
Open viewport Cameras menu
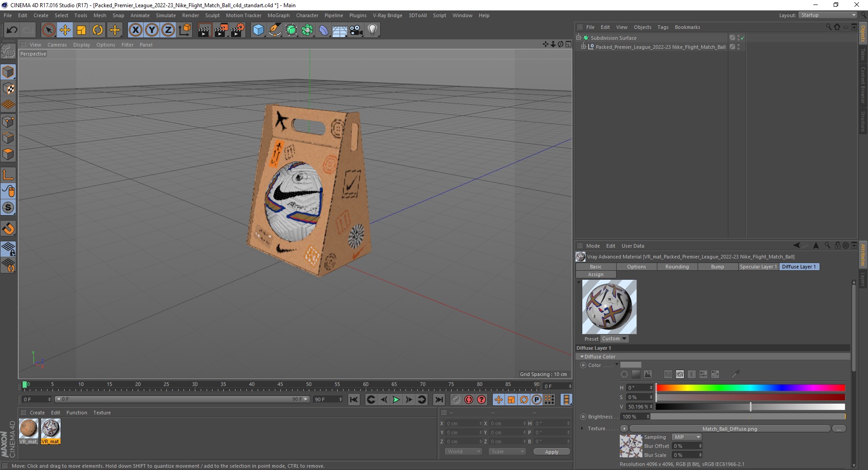pyautogui.click(x=57, y=45)
